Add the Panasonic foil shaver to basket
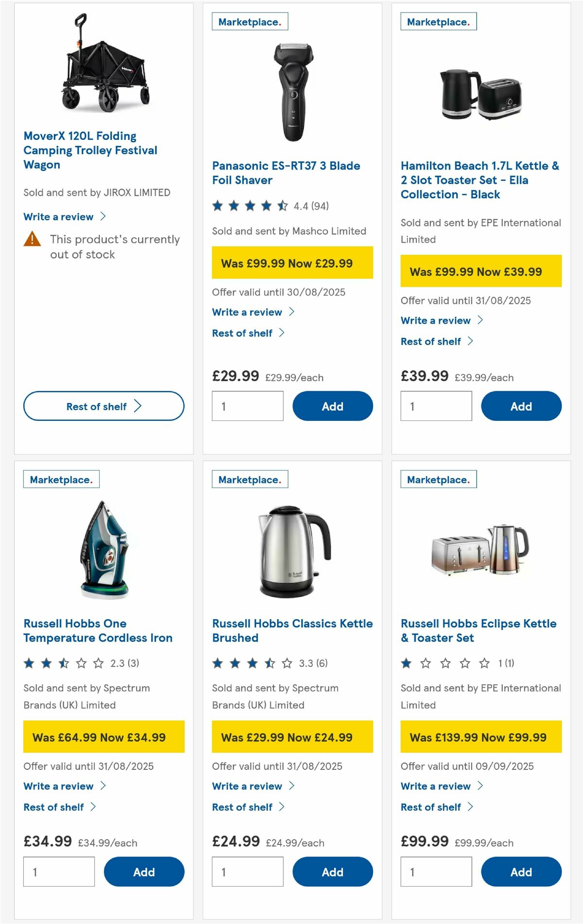 332,405
